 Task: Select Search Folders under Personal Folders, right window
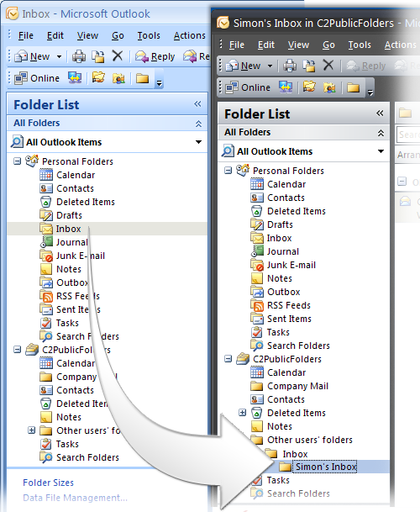click(x=290, y=346)
